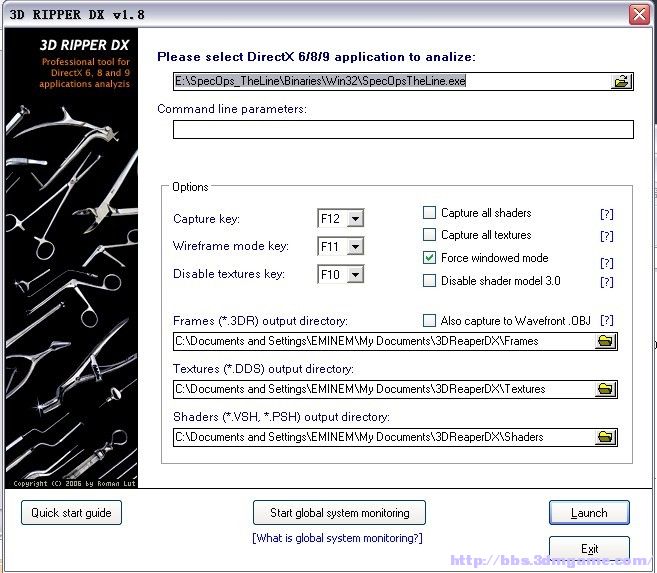Image resolution: width=657 pixels, height=573 pixels.
Task: Browse for DirectX application executable file
Action: click(x=621, y=81)
